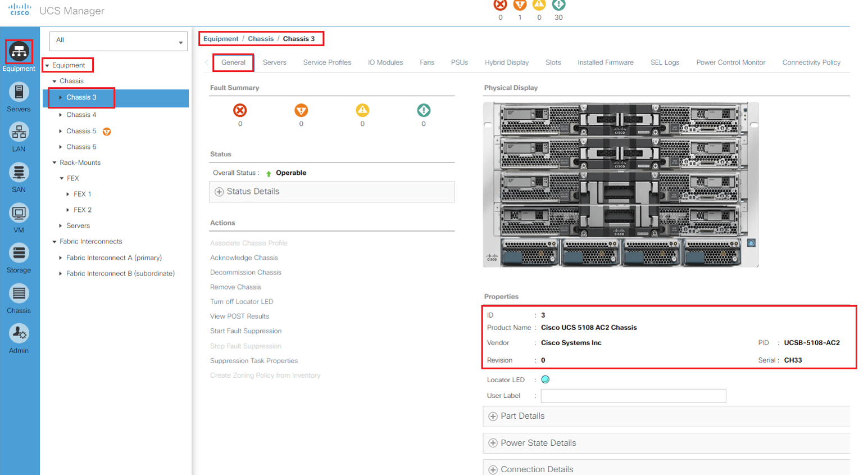The image size is (868, 475).
Task: Click Start Fault Suppression
Action: [246, 331]
